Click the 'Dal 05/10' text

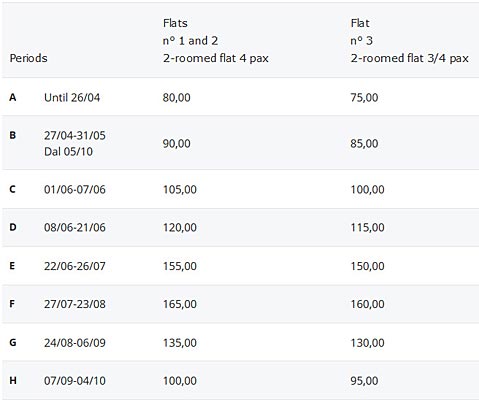point(68,152)
